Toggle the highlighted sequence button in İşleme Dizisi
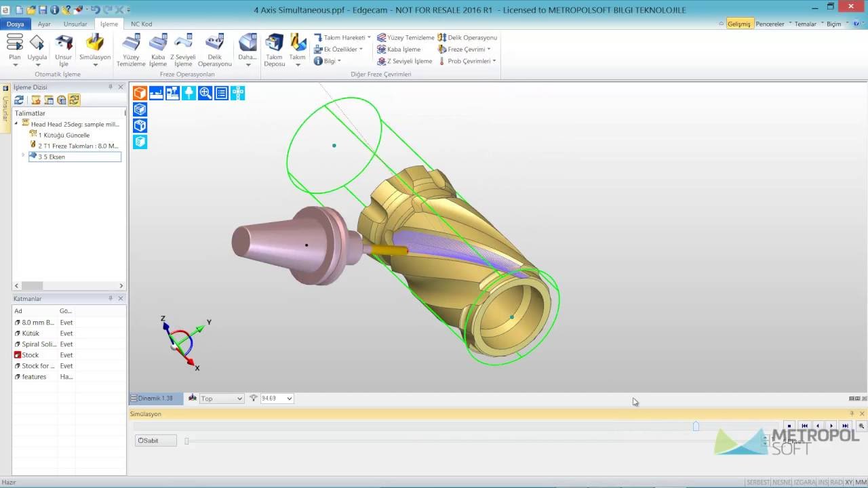 74,100
